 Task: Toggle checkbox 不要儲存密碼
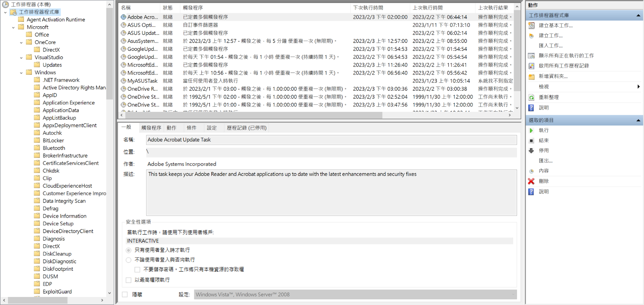(137, 270)
